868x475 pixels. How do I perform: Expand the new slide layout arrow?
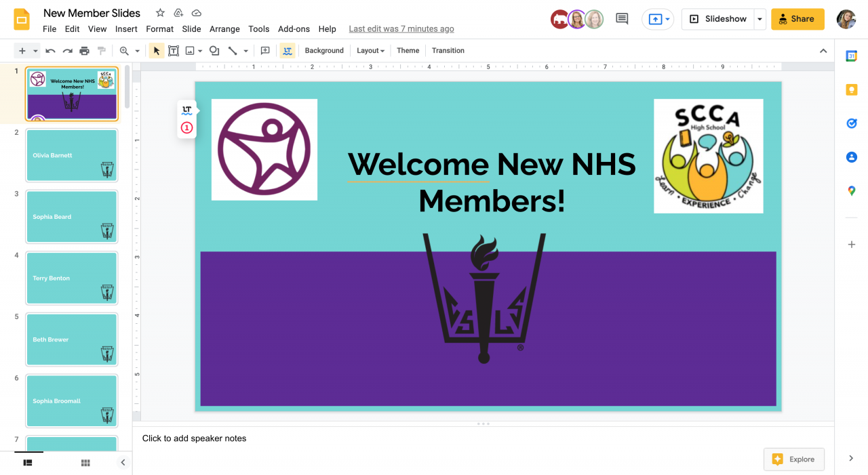(35, 51)
